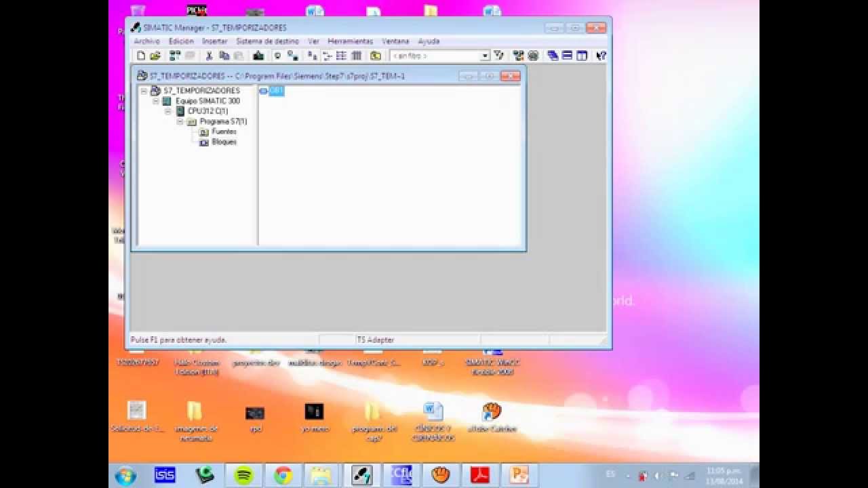Open the Ayuda menu

coord(429,41)
